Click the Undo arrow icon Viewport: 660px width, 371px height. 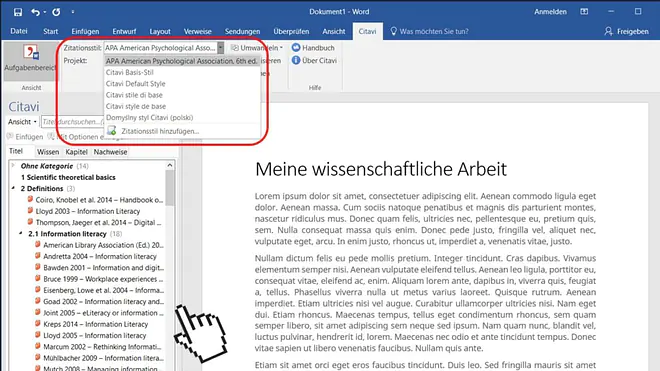(35, 12)
